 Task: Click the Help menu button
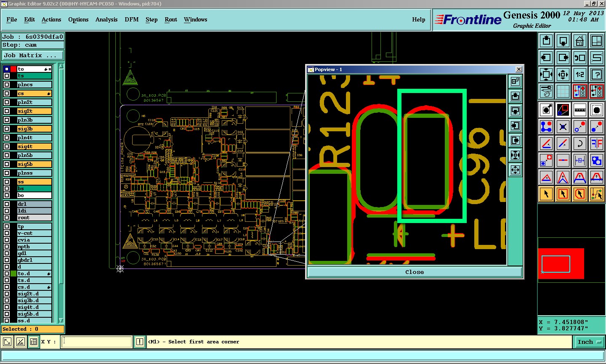pyautogui.click(x=418, y=20)
